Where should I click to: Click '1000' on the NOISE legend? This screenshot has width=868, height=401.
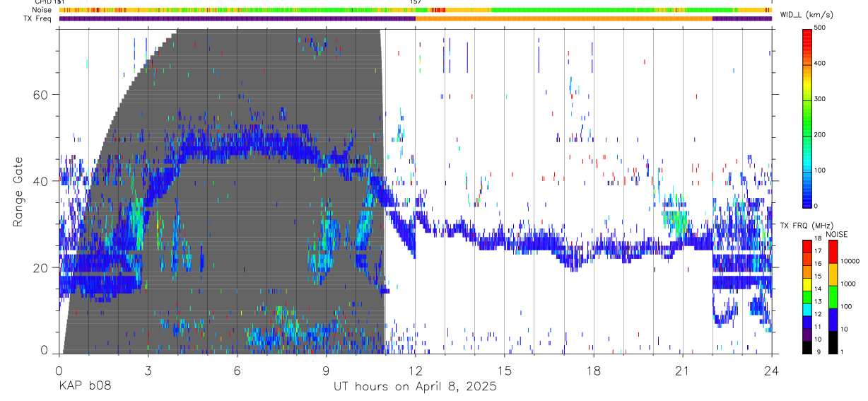(x=849, y=284)
